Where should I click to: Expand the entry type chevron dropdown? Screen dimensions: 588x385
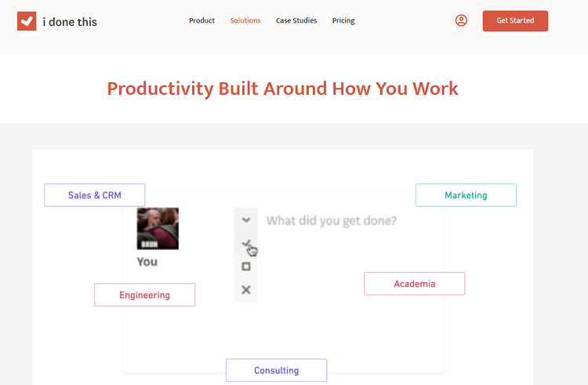(x=246, y=220)
